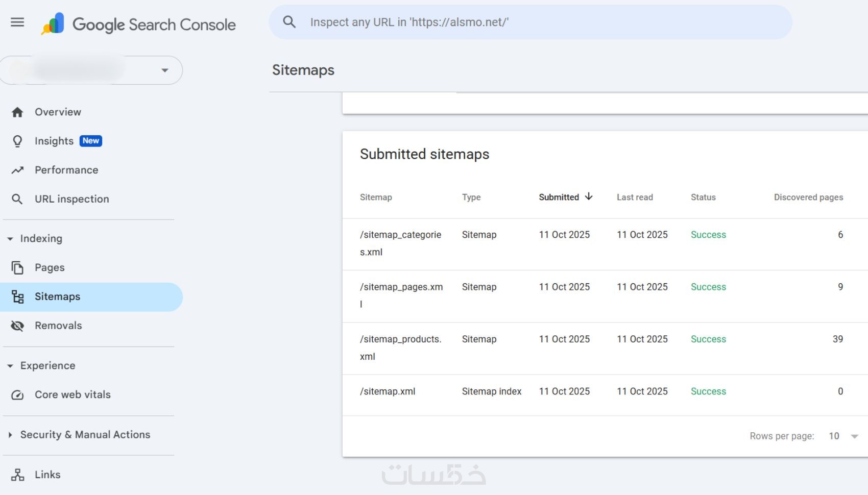Click the Core web vitals gauge icon
Screen dimensions: 868x495
(x=17, y=395)
